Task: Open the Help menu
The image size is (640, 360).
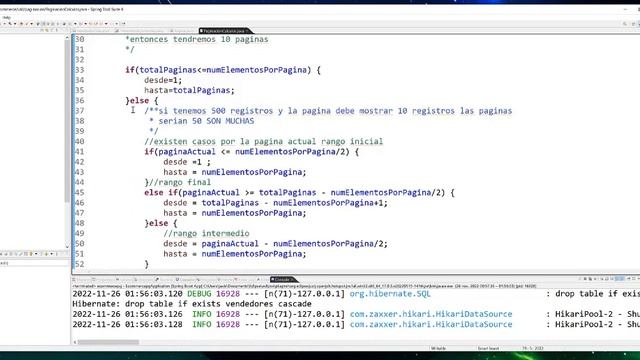Action: coord(7,18)
